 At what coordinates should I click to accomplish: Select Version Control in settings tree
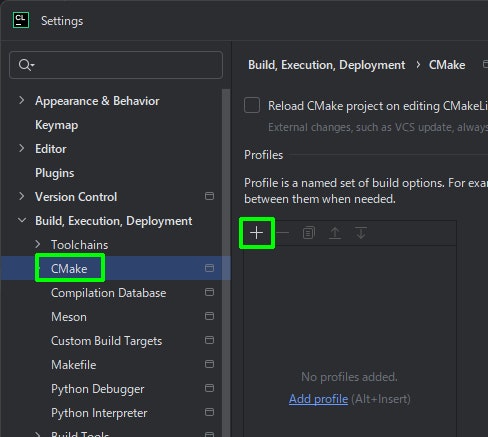click(x=76, y=197)
